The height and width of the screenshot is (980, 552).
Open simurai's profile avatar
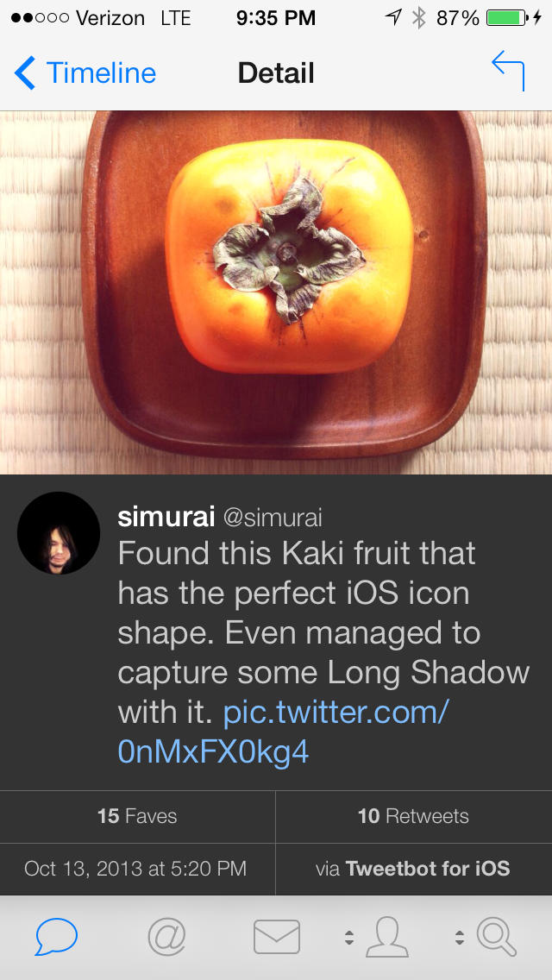click(59, 533)
